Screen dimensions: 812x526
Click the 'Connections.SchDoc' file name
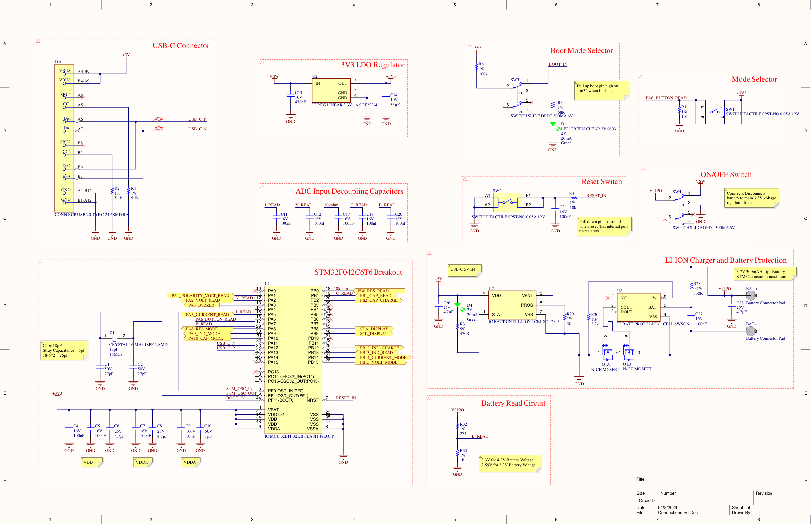pos(678,513)
